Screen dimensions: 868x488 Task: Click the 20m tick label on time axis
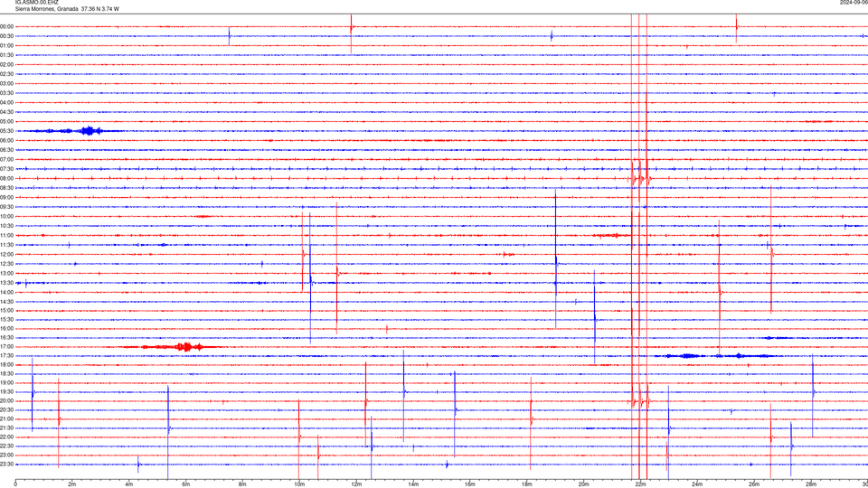point(583,484)
